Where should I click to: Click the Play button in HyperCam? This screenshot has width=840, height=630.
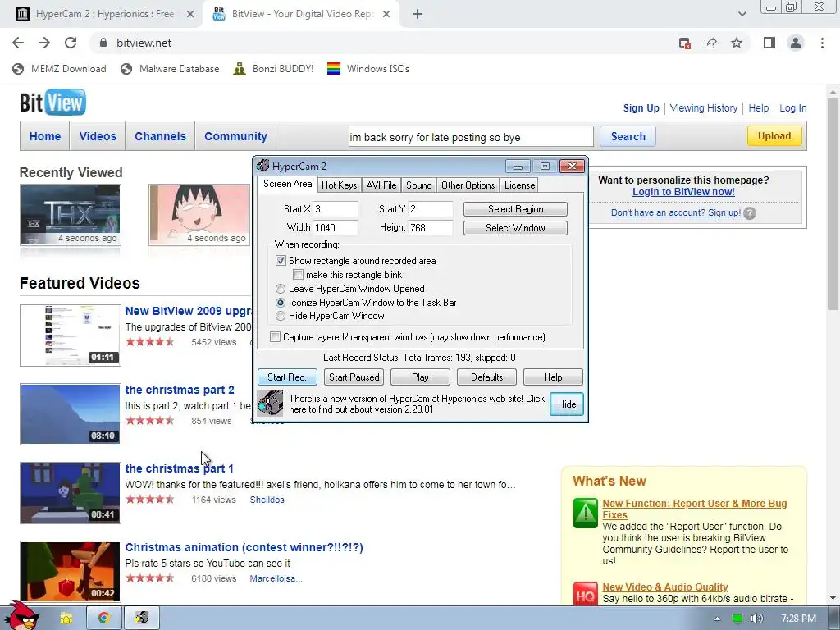pyautogui.click(x=421, y=377)
